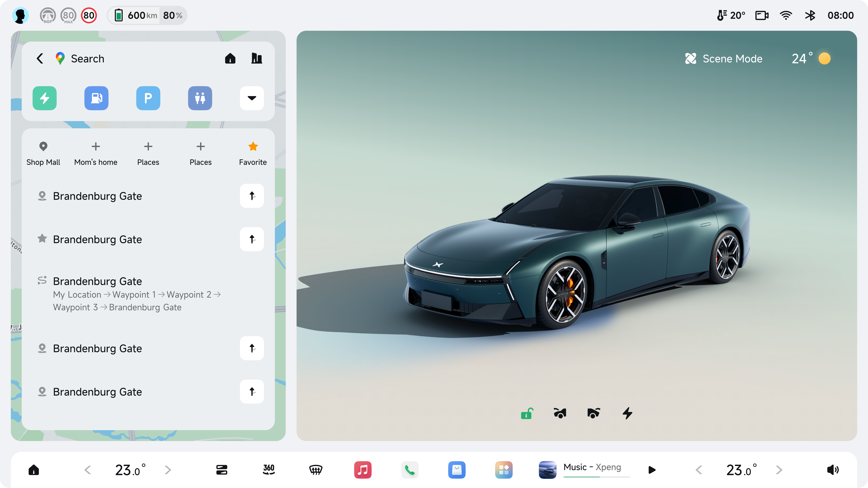Decrease driver temperature
This screenshot has height=488, width=868.
(88, 470)
